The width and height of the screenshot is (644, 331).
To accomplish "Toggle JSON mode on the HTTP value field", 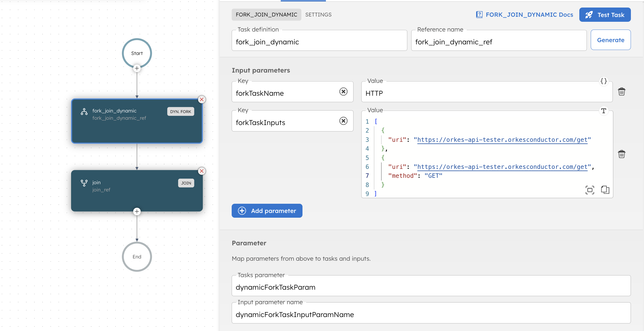I will pyautogui.click(x=604, y=81).
